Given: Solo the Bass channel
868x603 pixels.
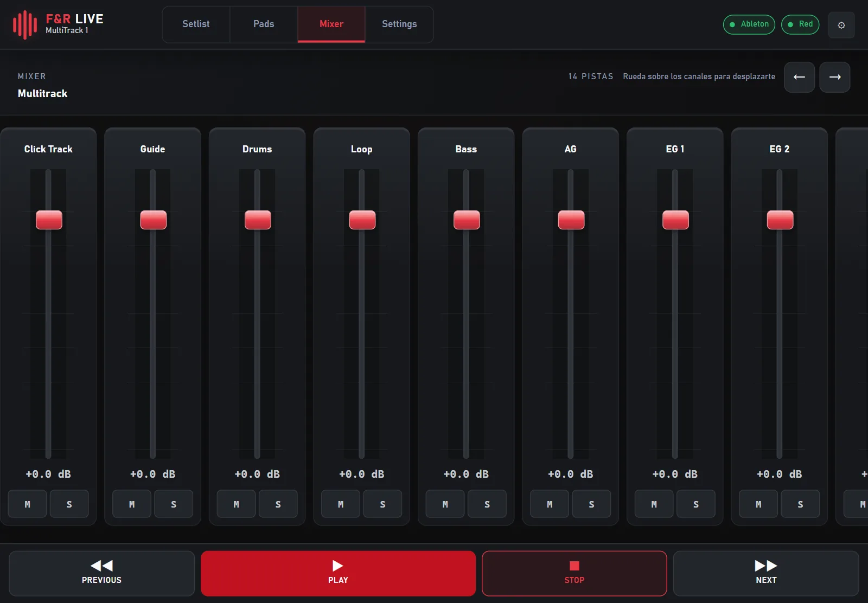Looking at the screenshot, I should [487, 504].
